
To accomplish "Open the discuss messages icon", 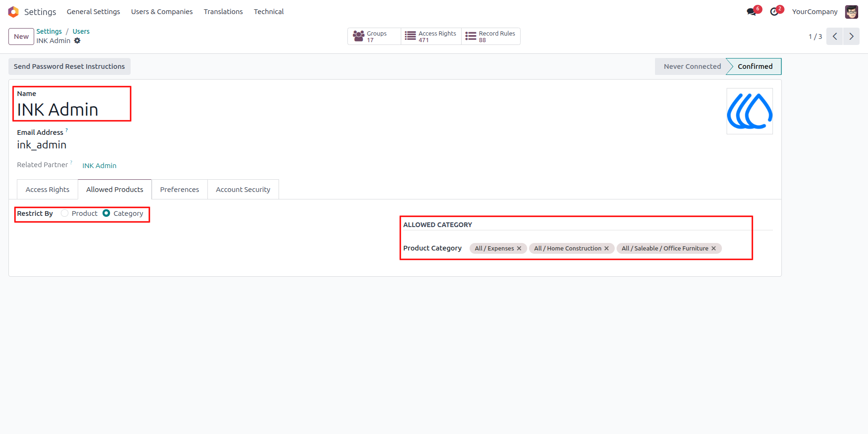I will pyautogui.click(x=752, y=12).
